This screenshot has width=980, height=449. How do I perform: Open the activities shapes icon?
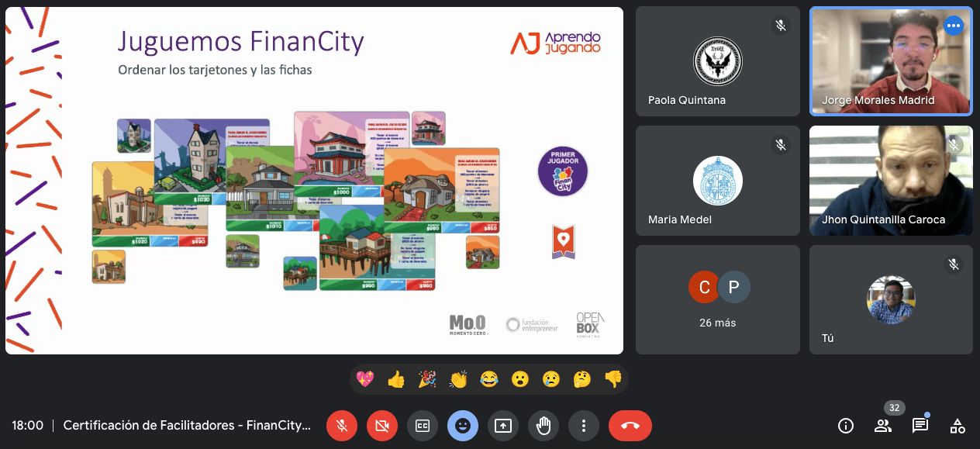(x=958, y=426)
